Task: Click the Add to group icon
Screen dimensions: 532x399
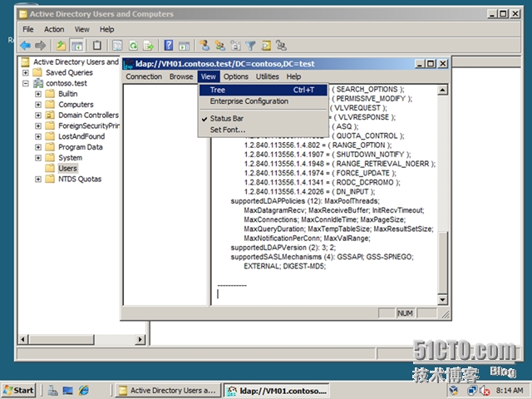Action: click(x=281, y=45)
